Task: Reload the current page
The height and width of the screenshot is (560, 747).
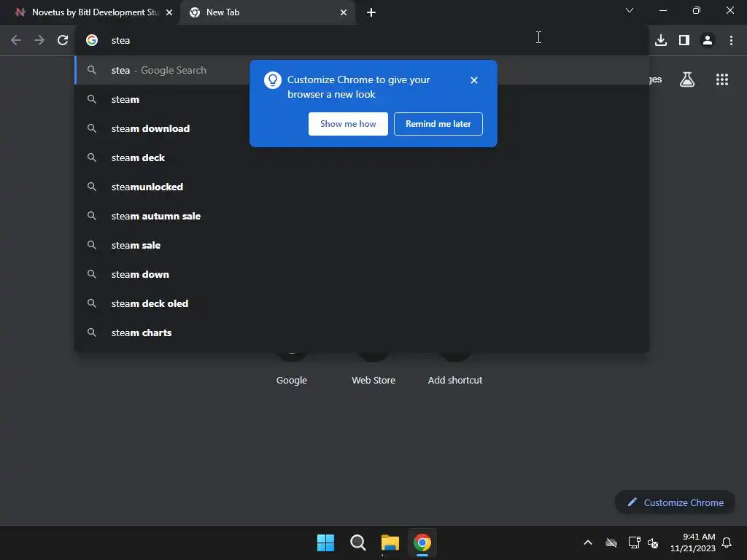Action: tap(63, 41)
